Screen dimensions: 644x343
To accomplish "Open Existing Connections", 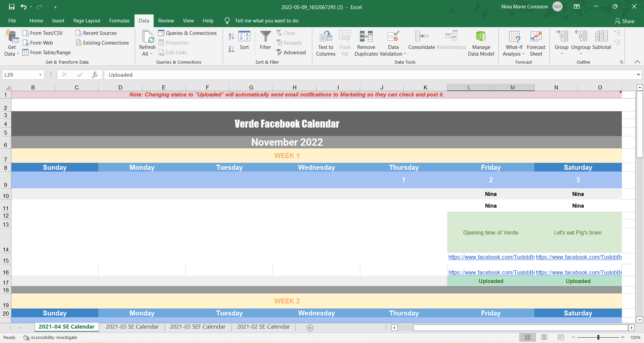I will (x=102, y=43).
